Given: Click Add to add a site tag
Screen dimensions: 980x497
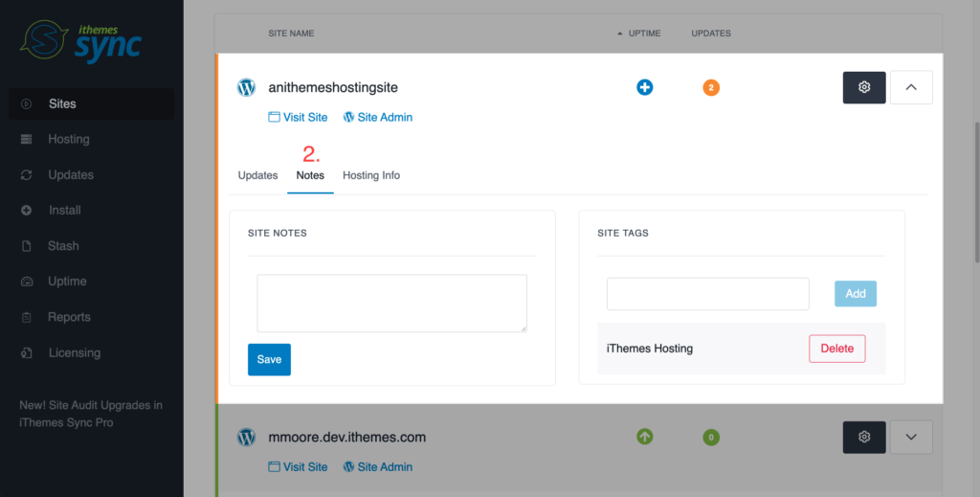Looking at the screenshot, I should 856,294.
